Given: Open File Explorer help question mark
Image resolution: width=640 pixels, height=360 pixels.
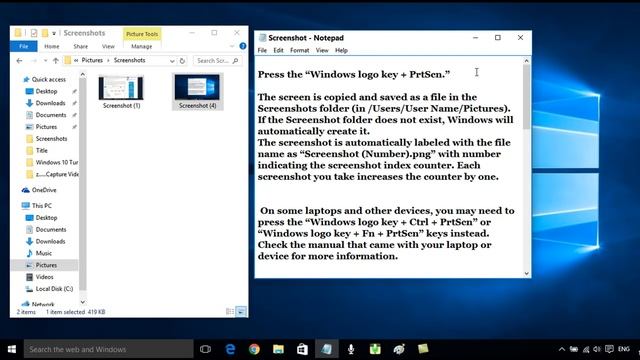Looking at the screenshot, I should (x=242, y=46).
